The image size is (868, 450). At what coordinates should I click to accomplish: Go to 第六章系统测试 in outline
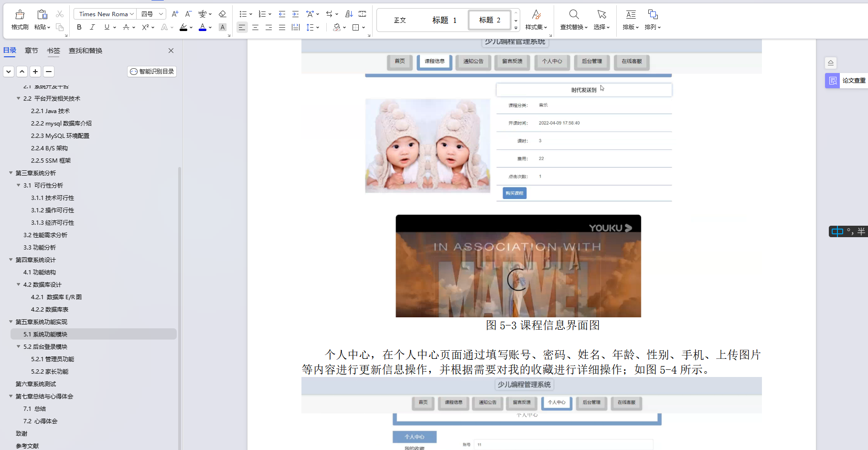[x=36, y=384]
